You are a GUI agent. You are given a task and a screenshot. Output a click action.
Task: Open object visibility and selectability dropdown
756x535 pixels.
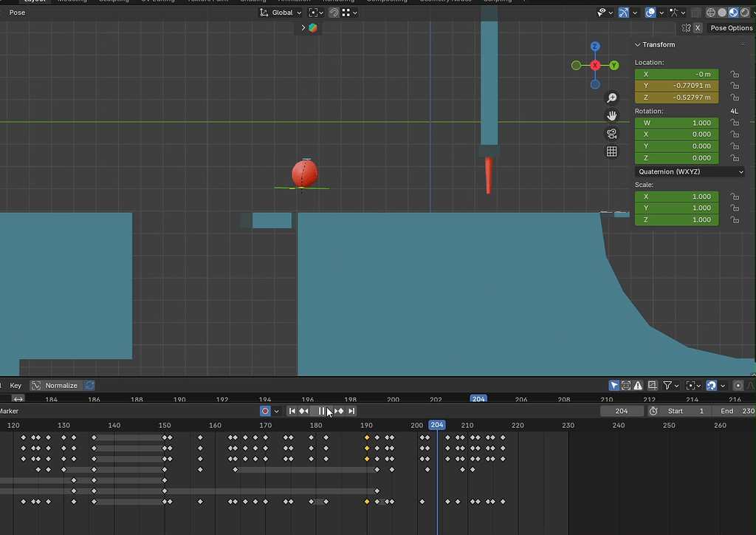click(604, 13)
